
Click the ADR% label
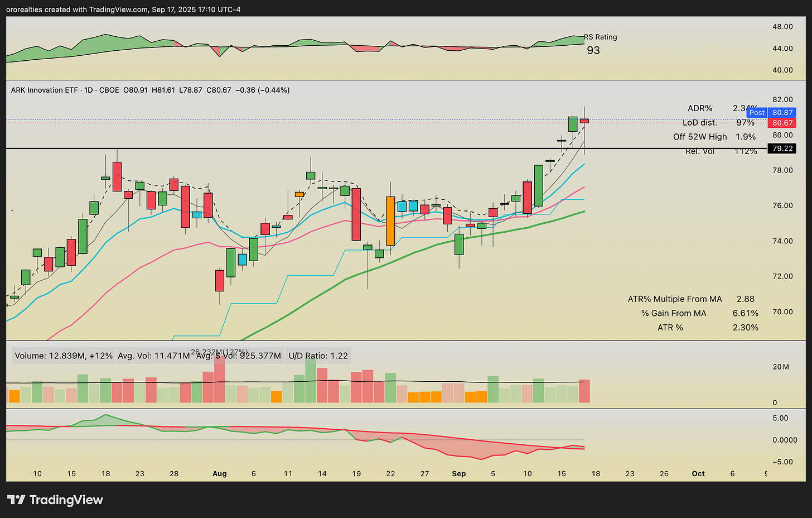(700, 108)
